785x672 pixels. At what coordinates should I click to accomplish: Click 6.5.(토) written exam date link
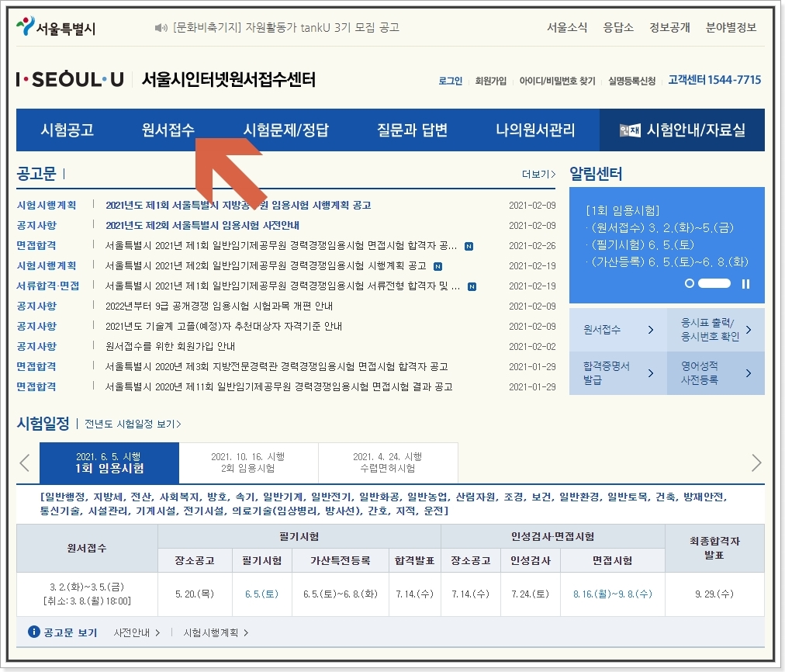click(261, 594)
